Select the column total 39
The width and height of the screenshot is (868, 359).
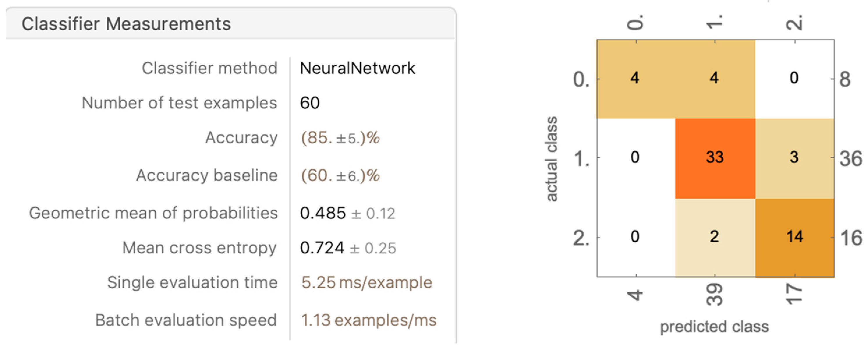715,295
